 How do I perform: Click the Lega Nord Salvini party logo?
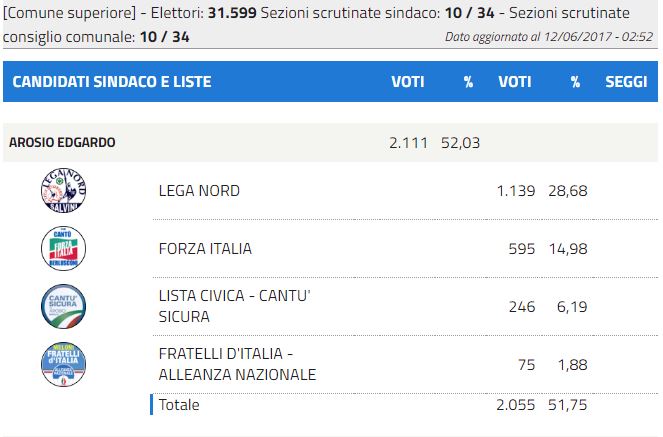pyautogui.click(x=63, y=190)
